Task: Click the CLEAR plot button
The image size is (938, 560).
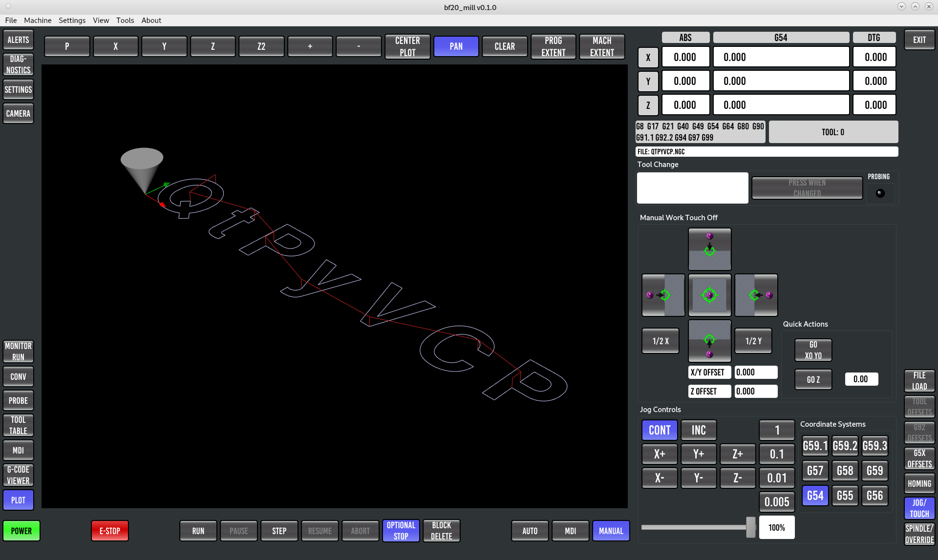Action: pyautogui.click(x=505, y=46)
